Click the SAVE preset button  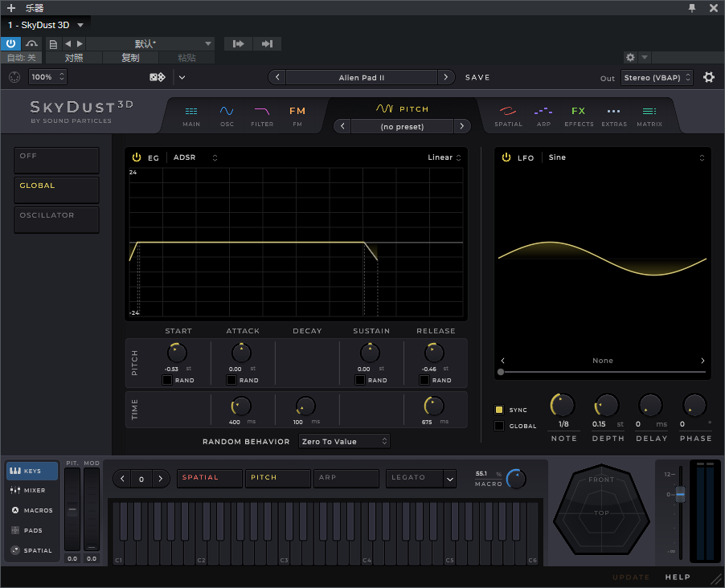[x=477, y=77]
